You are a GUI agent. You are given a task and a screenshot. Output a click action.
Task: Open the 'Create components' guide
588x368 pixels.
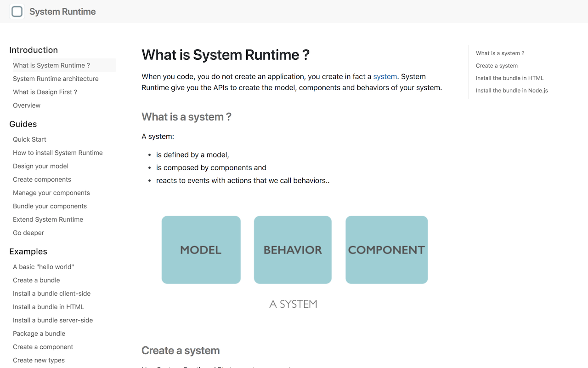pyautogui.click(x=42, y=179)
